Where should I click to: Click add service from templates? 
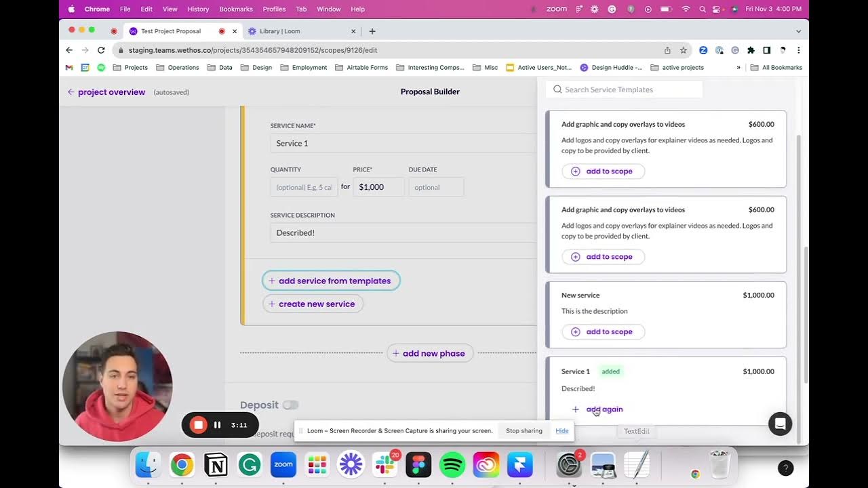click(x=331, y=281)
